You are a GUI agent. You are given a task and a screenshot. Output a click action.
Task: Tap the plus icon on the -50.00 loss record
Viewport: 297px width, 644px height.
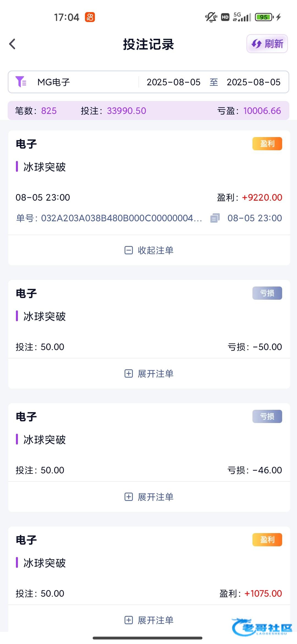pyautogui.click(x=128, y=373)
